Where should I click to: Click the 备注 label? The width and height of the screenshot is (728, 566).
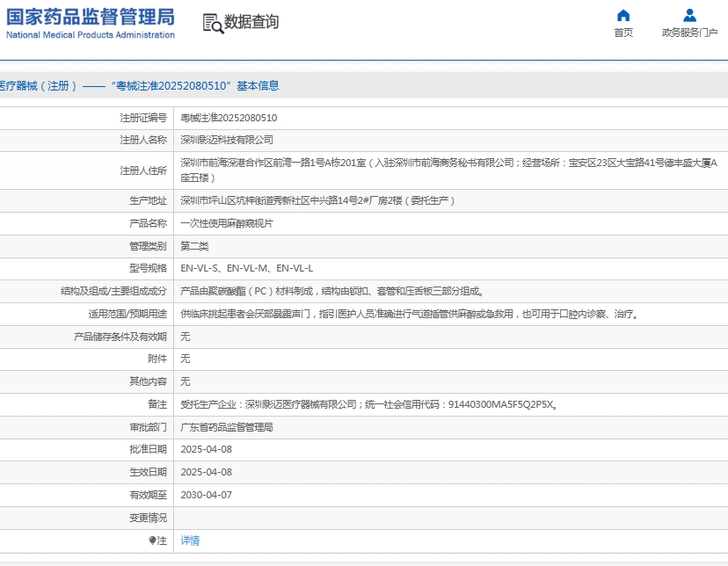(157, 404)
